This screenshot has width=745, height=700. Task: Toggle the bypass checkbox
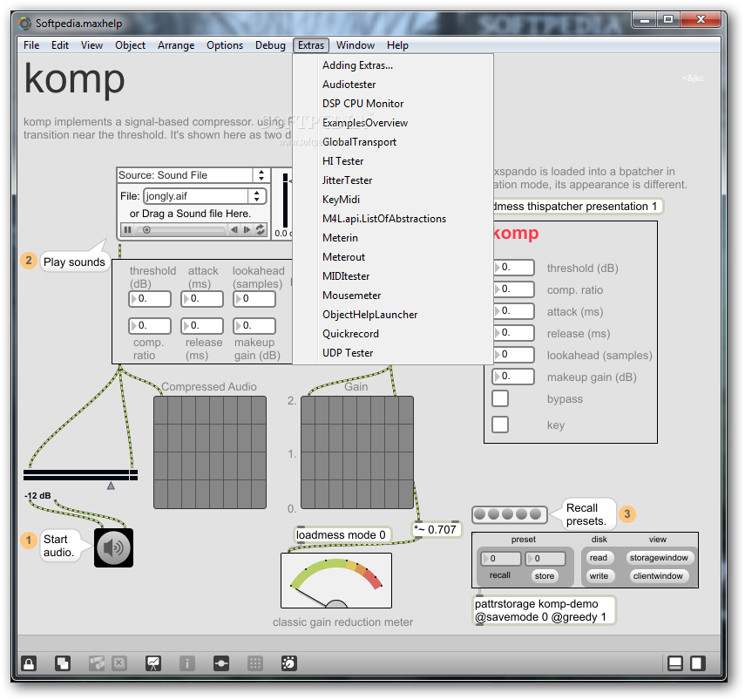(500, 398)
